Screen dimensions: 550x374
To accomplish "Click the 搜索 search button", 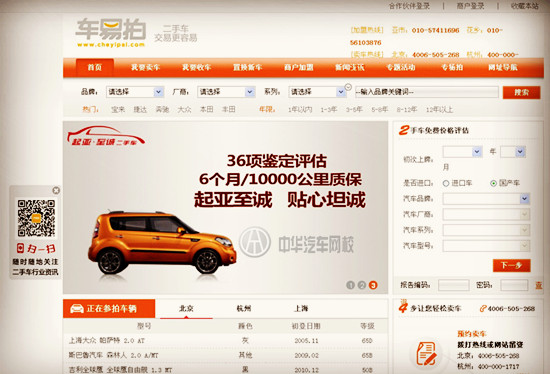I will point(521,92).
